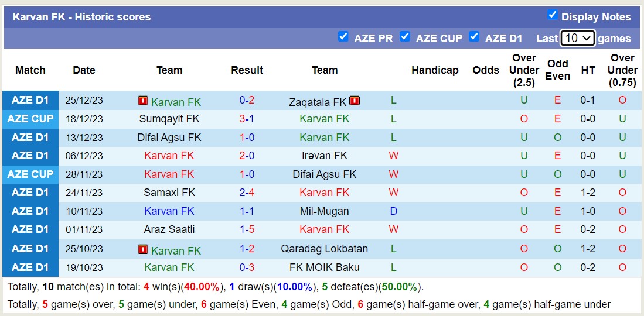Uncheck the AZE PR filter checkbox
The height and width of the screenshot is (316, 644).
coord(343,37)
